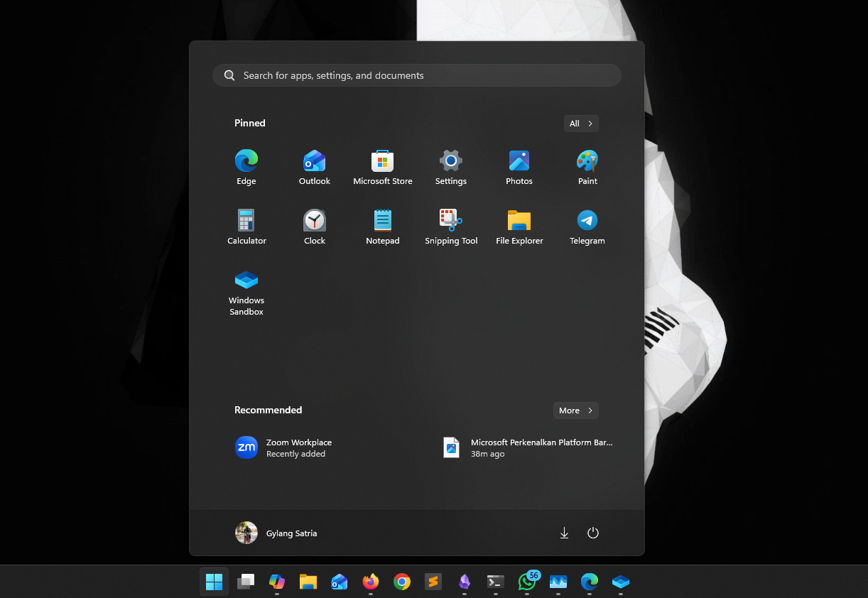Open Notepad from pinned apps
868x598 pixels.
382,227
